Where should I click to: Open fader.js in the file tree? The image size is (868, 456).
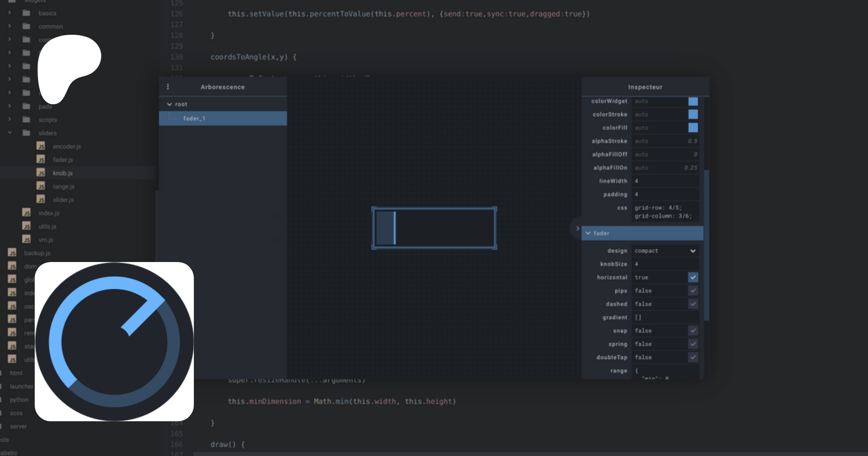(x=63, y=160)
